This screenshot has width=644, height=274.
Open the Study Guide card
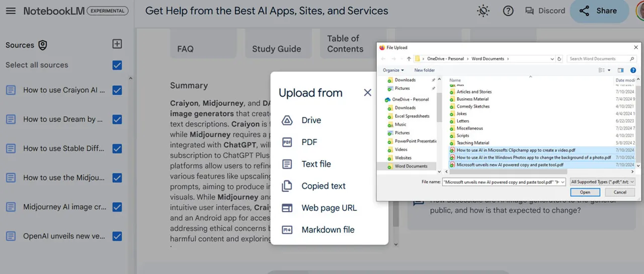pyautogui.click(x=278, y=44)
